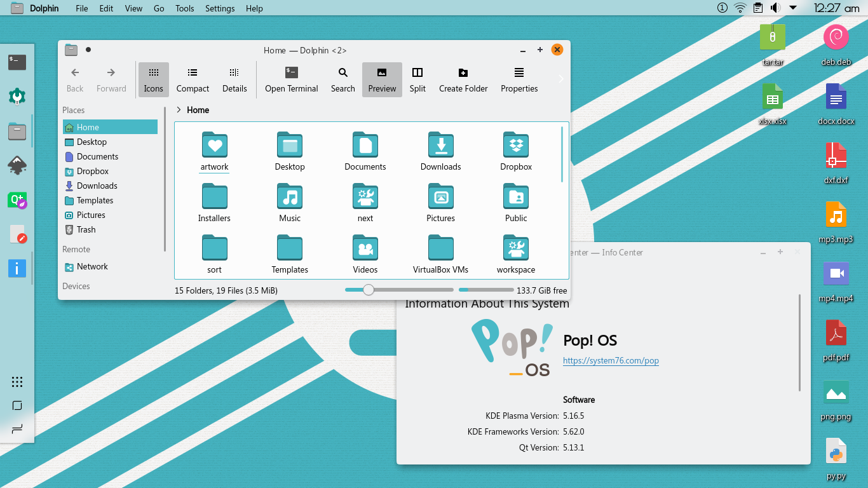Open the Settings menu
The width and height of the screenshot is (868, 488).
click(x=220, y=8)
